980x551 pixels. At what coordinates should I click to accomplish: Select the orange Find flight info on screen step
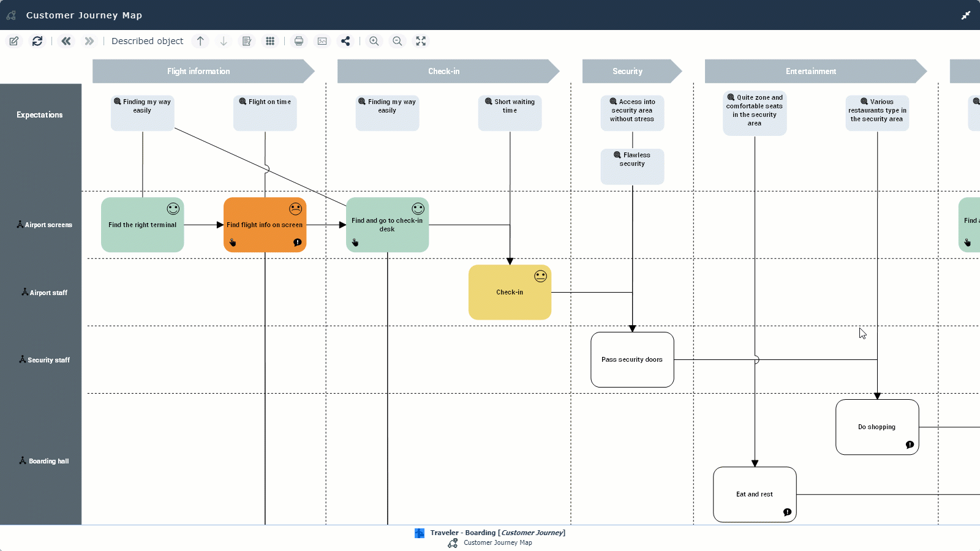pos(265,225)
